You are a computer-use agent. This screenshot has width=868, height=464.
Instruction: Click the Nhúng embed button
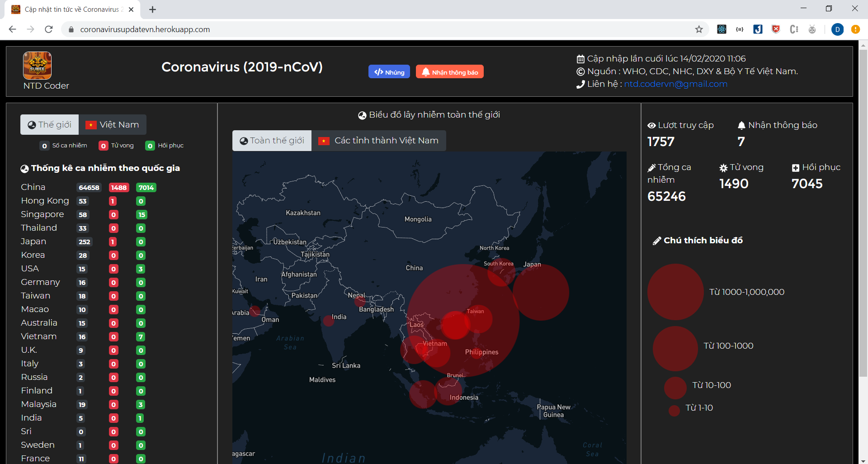[389, 72]
